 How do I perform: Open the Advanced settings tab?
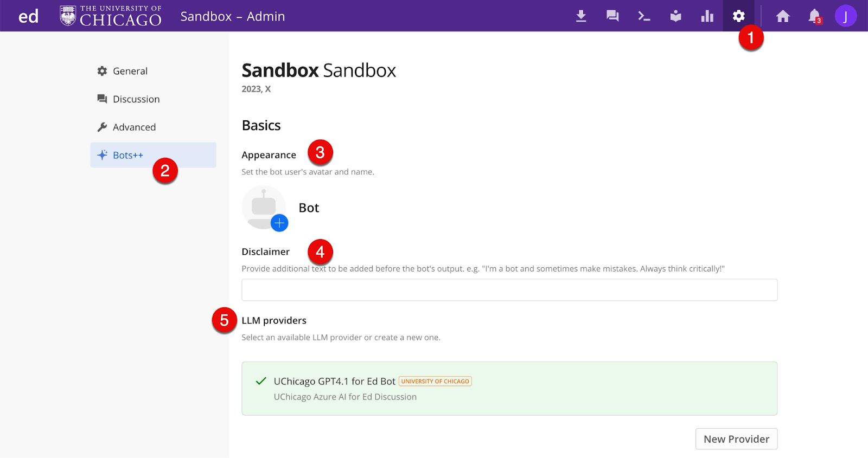(134, 127)
